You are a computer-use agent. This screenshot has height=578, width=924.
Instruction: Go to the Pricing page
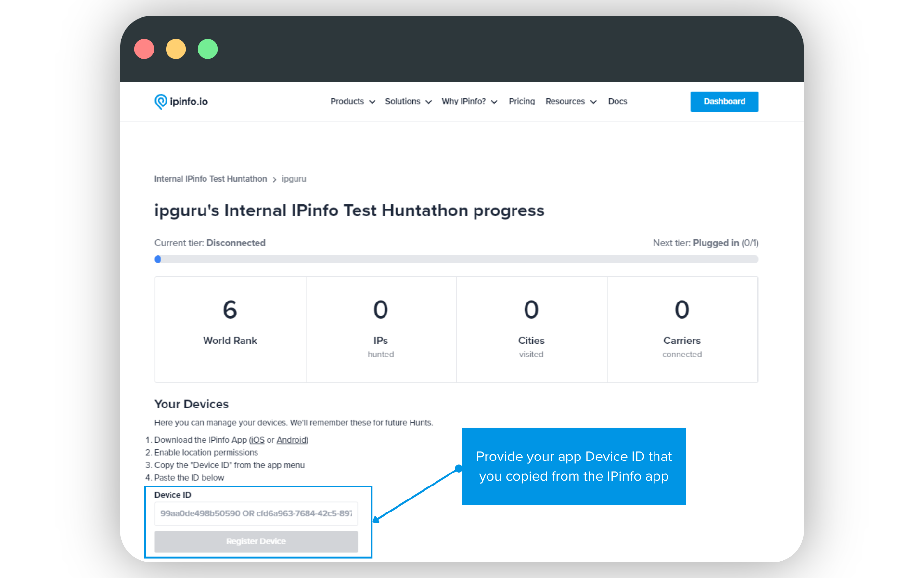(522, 101)
